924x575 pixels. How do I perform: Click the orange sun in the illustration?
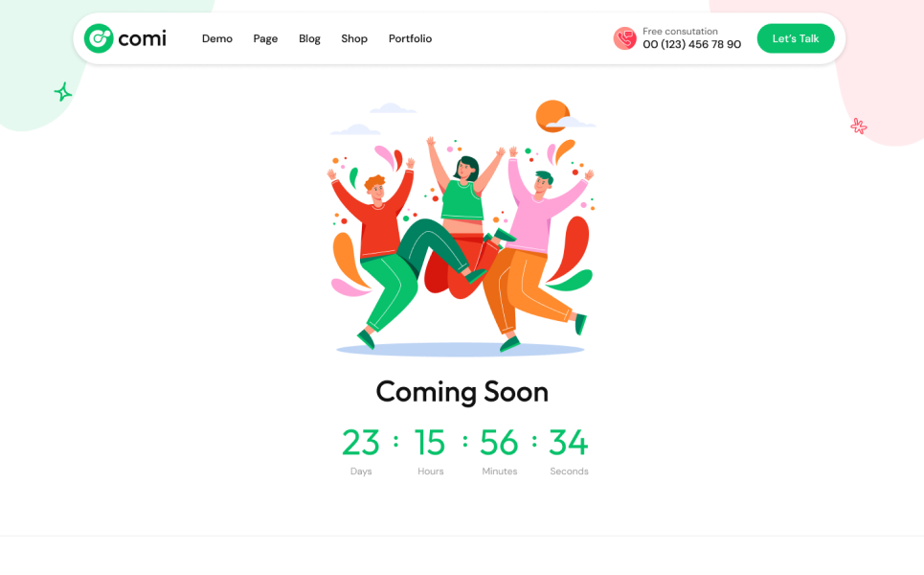pos(552,116)
